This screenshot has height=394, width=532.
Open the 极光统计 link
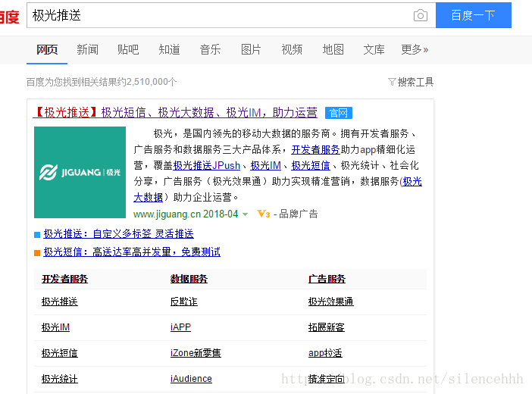point(60,379)
